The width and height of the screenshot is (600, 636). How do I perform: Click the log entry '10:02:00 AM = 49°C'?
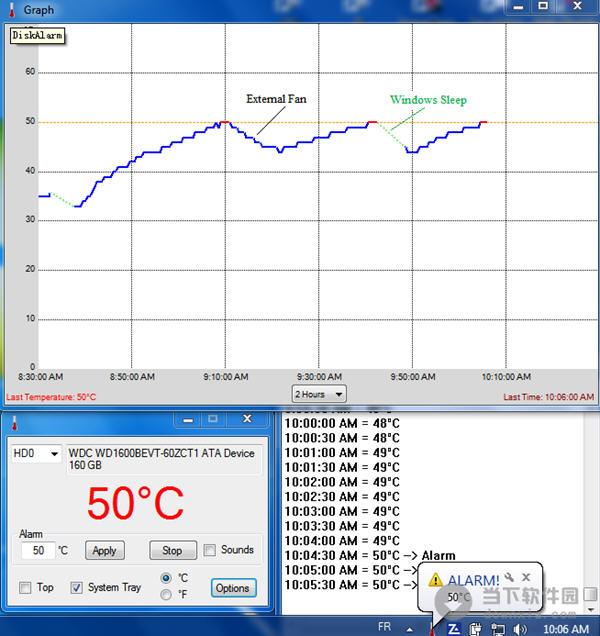tap(342, 482)
